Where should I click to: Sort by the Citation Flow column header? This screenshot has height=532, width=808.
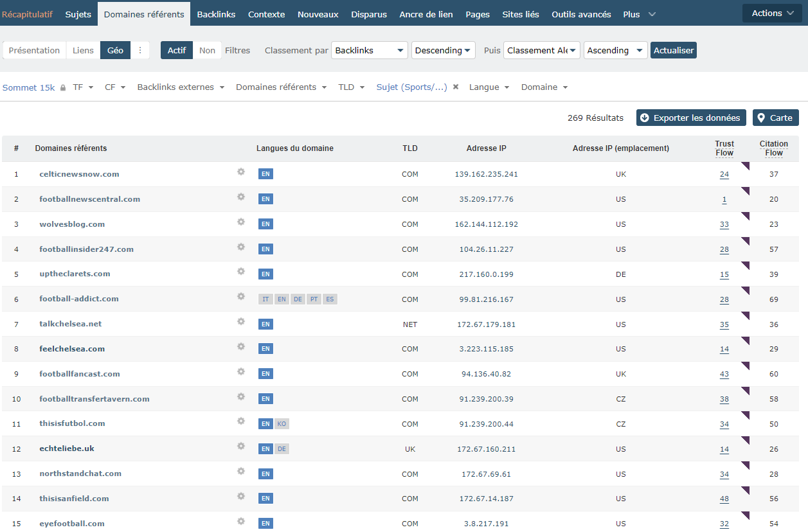(x=774, y=148)
